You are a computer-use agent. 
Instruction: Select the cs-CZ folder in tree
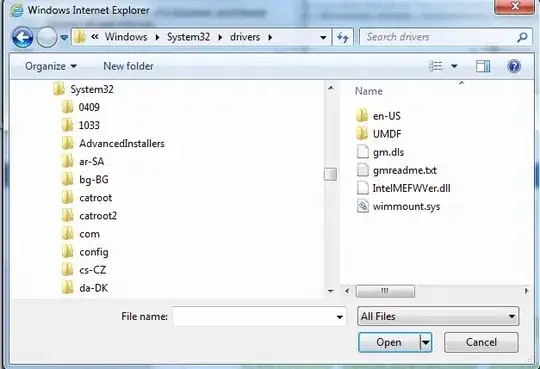[x=84, y=270]
